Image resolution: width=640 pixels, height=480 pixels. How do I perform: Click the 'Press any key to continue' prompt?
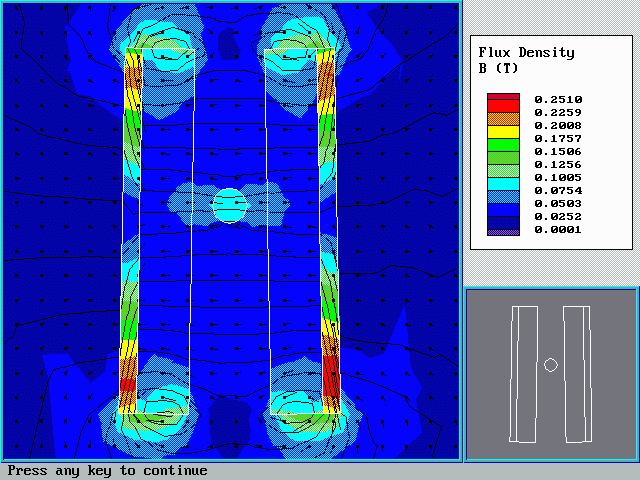point(107,471)
